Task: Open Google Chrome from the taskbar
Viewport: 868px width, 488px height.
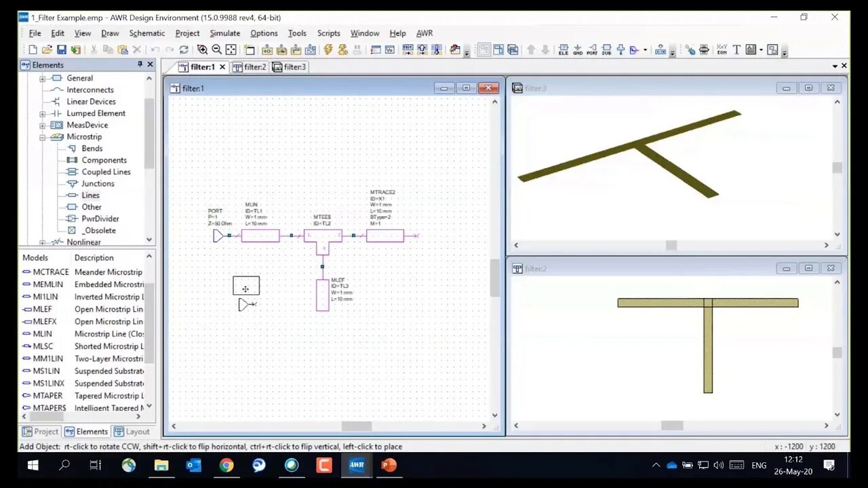Action: pos(226,465)
